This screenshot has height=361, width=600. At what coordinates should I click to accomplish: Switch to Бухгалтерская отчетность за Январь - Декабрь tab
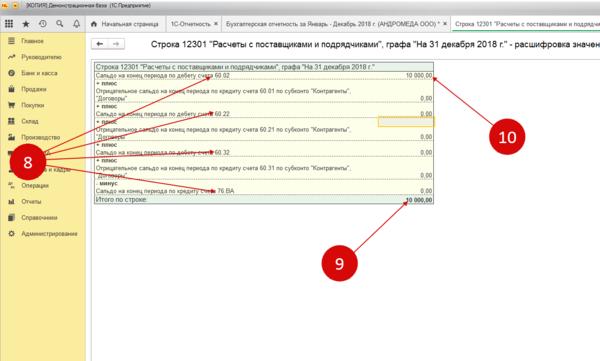[x=332, y=24]
